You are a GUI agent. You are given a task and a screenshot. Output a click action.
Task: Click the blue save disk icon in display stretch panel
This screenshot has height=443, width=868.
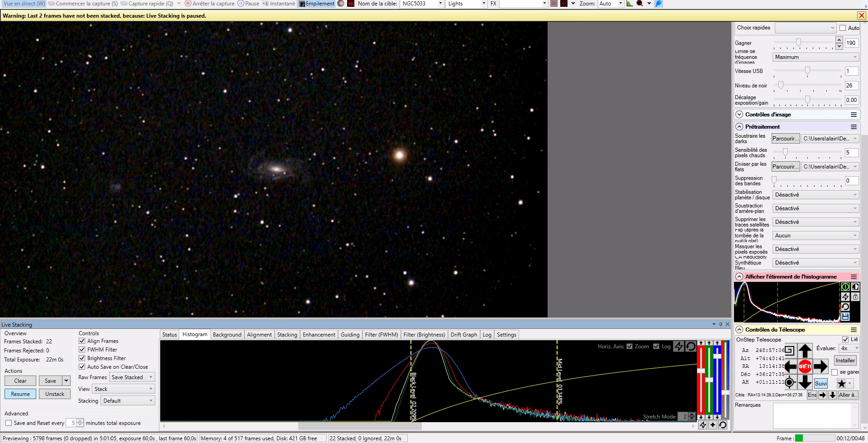click(x=845, y=317)
